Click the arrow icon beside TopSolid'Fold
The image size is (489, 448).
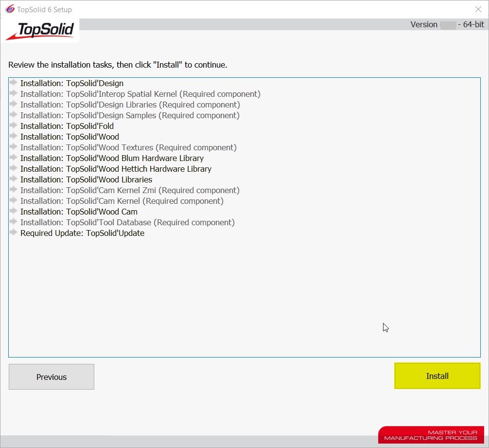pos(14,125)
